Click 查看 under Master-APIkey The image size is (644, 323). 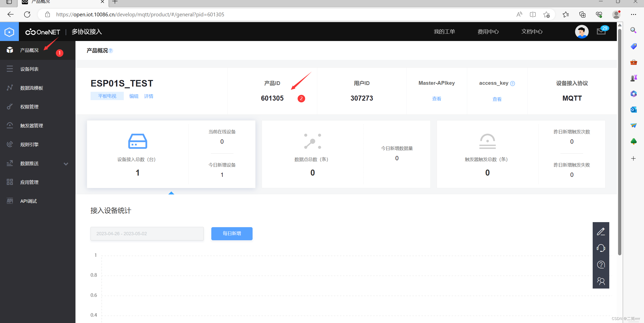[436, 99]
